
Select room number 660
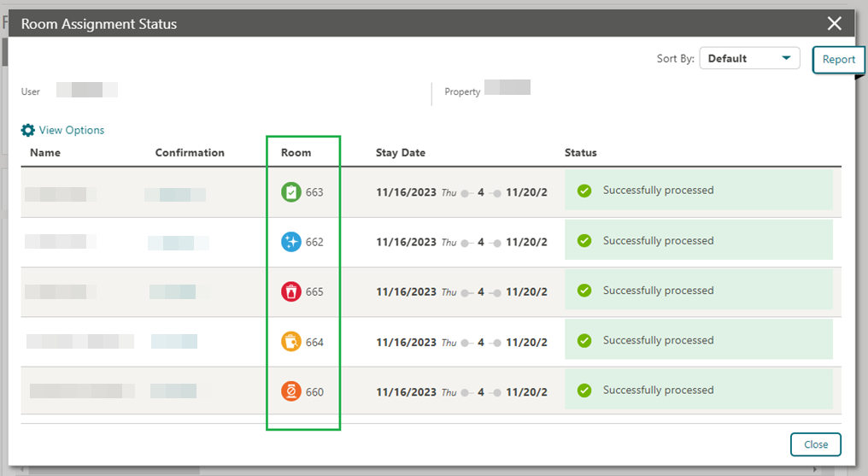click(x=314, y=392)
